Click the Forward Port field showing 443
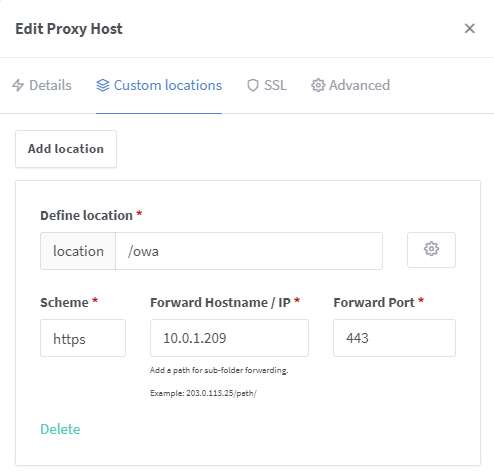Image resolution: width=494 pixels, height=476 pixels. (394, 338)
